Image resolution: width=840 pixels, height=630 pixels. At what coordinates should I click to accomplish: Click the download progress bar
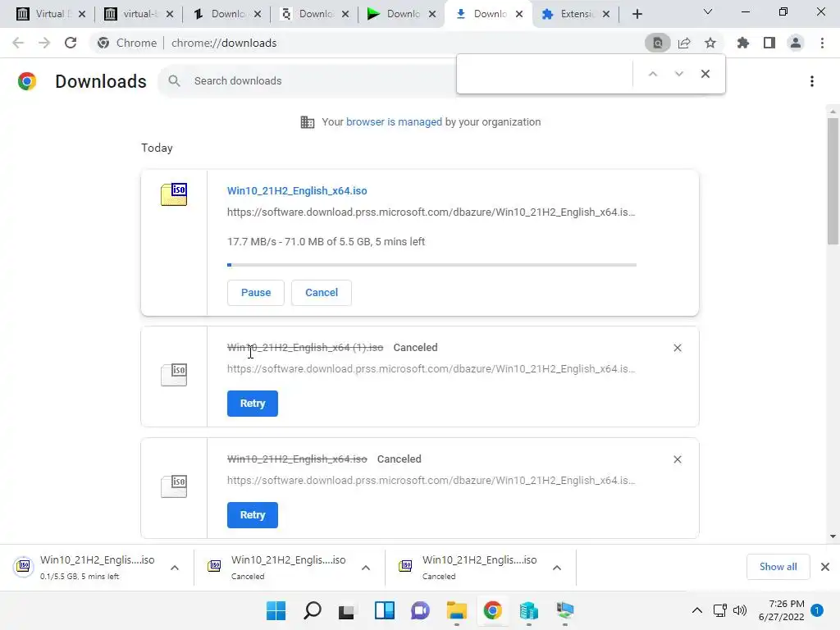(x=431, y=265)
